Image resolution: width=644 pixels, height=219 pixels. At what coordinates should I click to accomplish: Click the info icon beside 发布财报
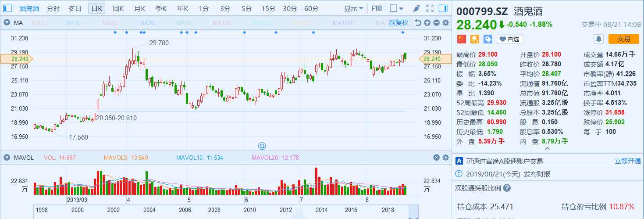click(459, 174)
